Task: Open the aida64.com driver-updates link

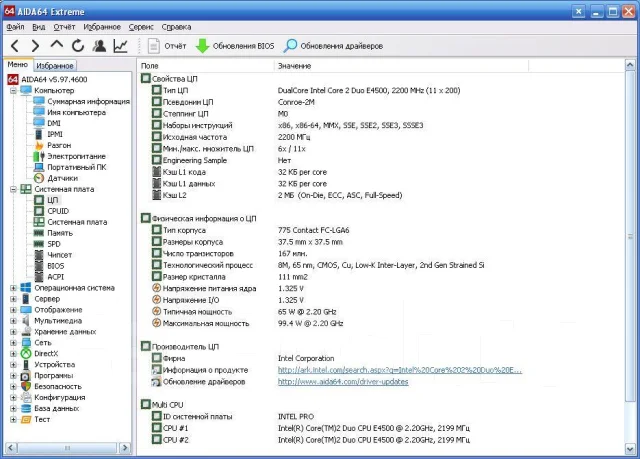Action: click(343, 382)
